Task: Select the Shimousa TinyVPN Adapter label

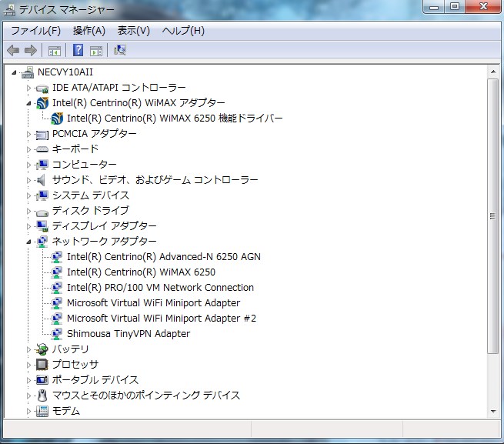Action: 129,334
